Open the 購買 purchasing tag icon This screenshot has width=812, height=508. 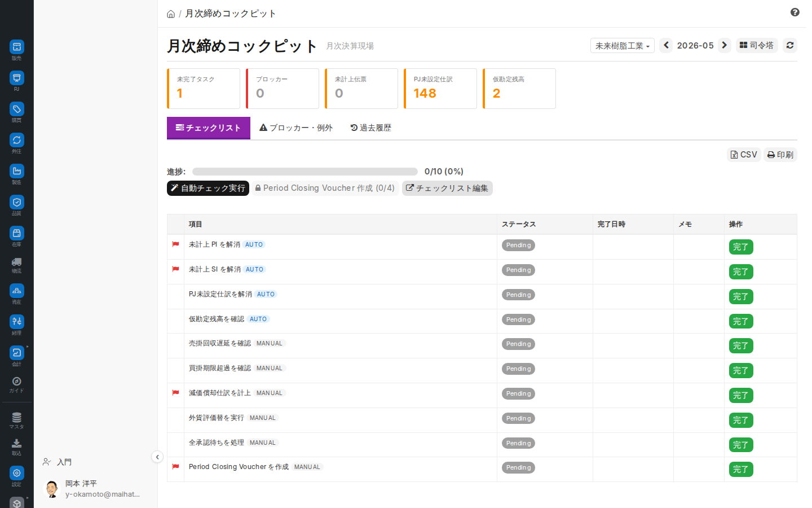[x=17, y=109]
